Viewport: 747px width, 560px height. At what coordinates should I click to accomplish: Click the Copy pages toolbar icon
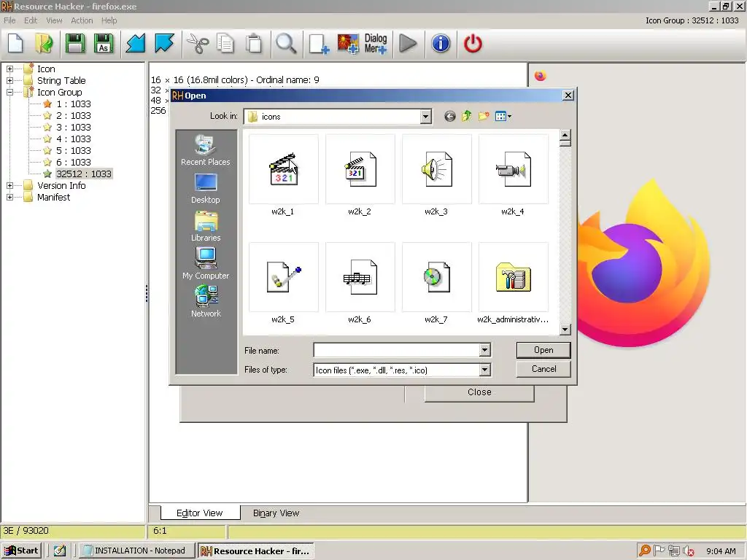[x=225, y=43]
